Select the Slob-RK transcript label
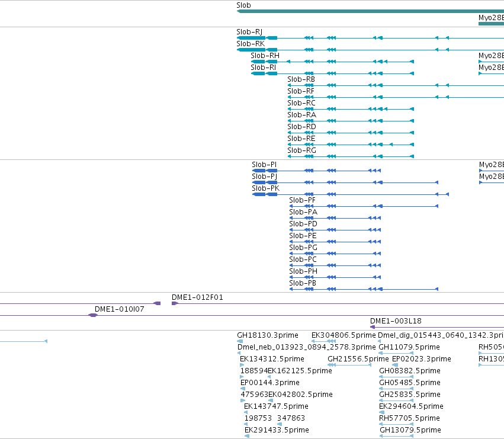The width and height of the screenshot is (504, 439). point(251,44)
